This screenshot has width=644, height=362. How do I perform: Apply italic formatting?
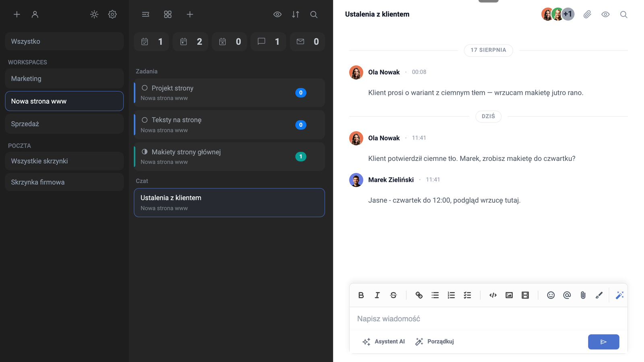pos(377,295)
